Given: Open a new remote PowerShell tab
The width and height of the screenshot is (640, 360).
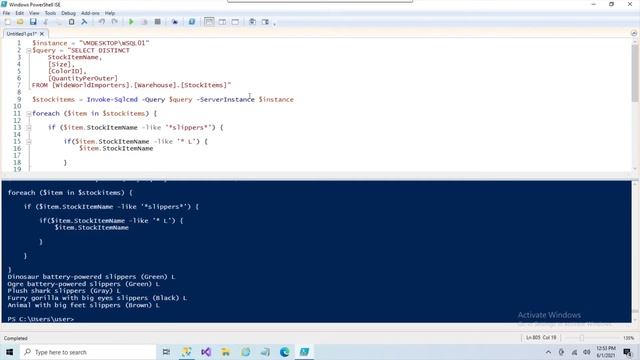Looking at the screenshot, I should pyautogui.click(x=175, y=22).
